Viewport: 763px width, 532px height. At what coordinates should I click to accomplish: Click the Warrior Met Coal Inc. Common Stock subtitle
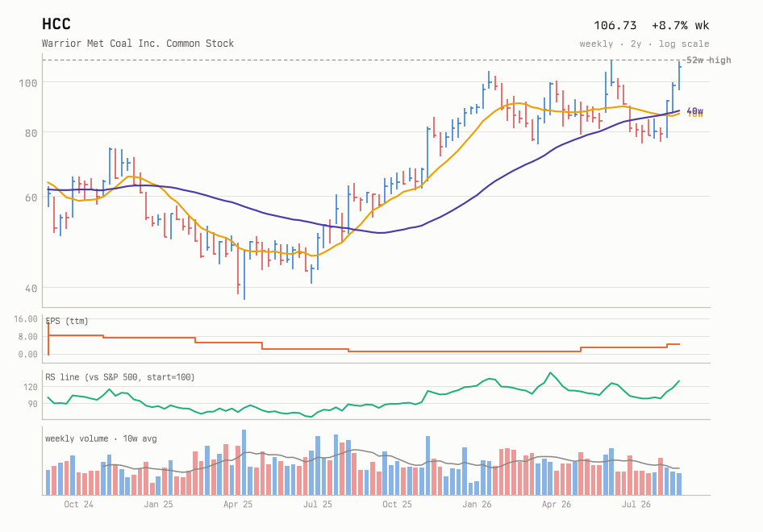138,44
